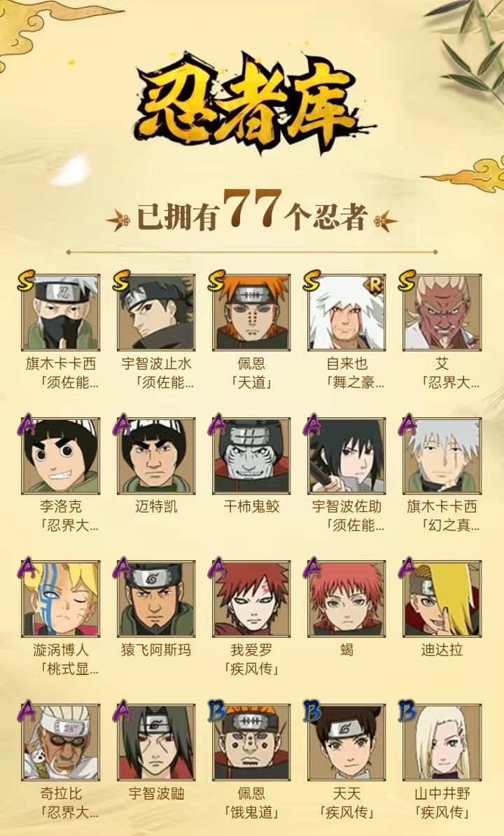504x836 pixels.
Task: Click the 李洛克 name label
Action: [61, 506]
